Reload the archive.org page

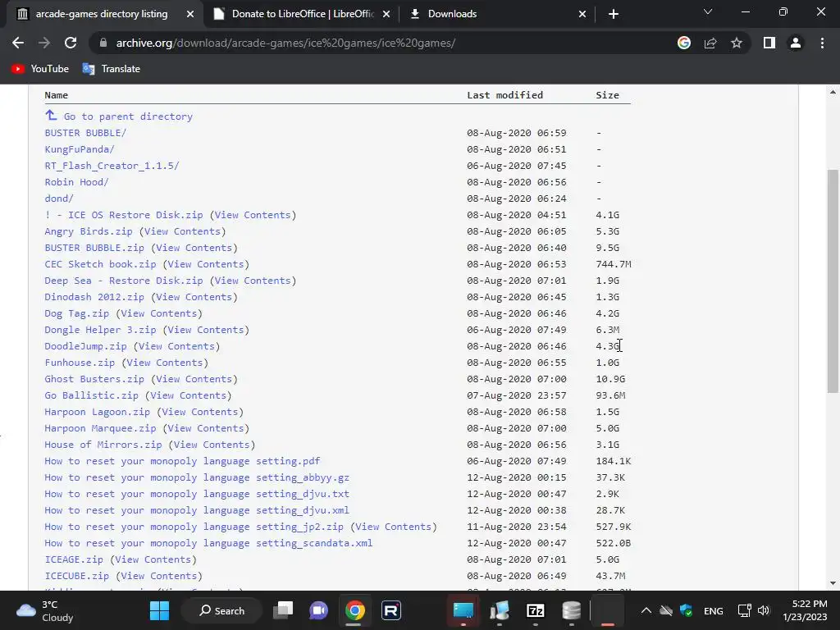pos(71,43)
